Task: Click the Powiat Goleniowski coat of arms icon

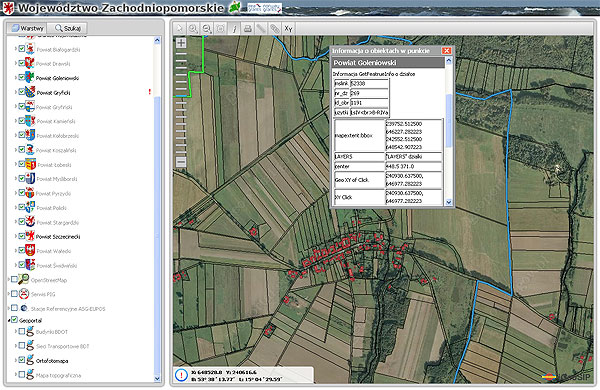Action: [x=30, y=78]
